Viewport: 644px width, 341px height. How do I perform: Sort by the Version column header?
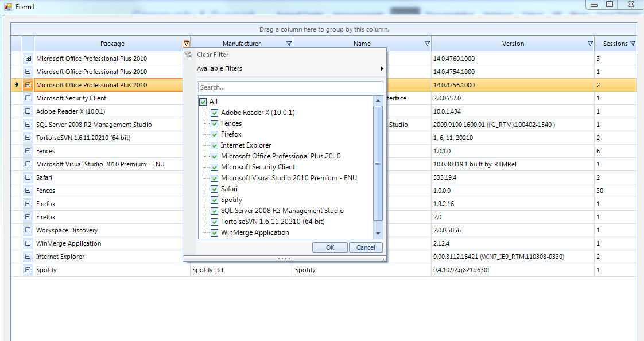click(513, 44)
